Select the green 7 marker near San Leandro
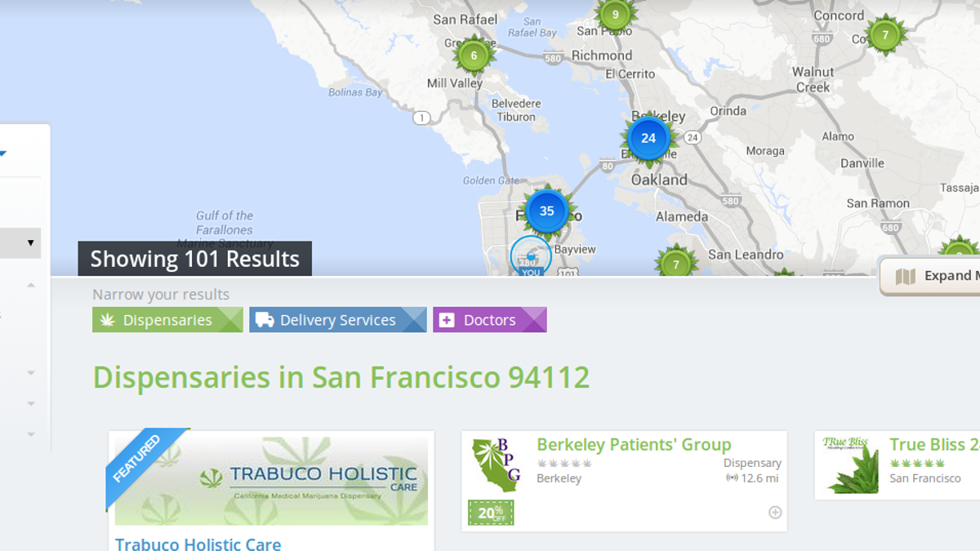 point(675,264)
